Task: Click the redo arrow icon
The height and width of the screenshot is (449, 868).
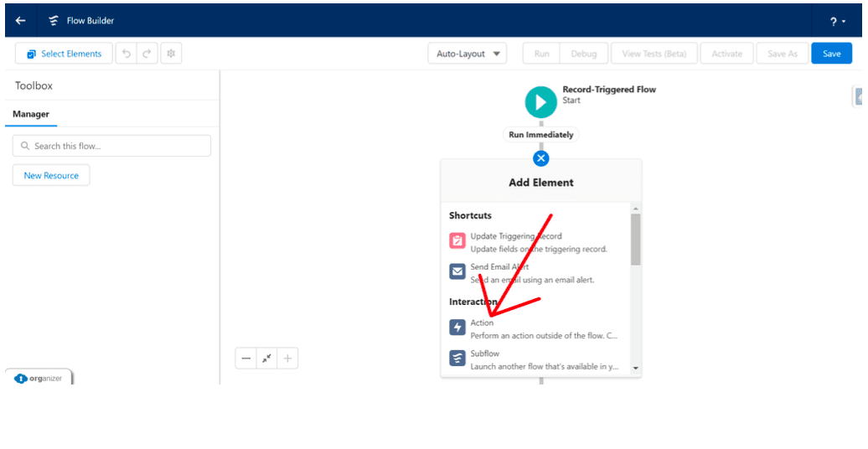Action: [x=147, y=54]
